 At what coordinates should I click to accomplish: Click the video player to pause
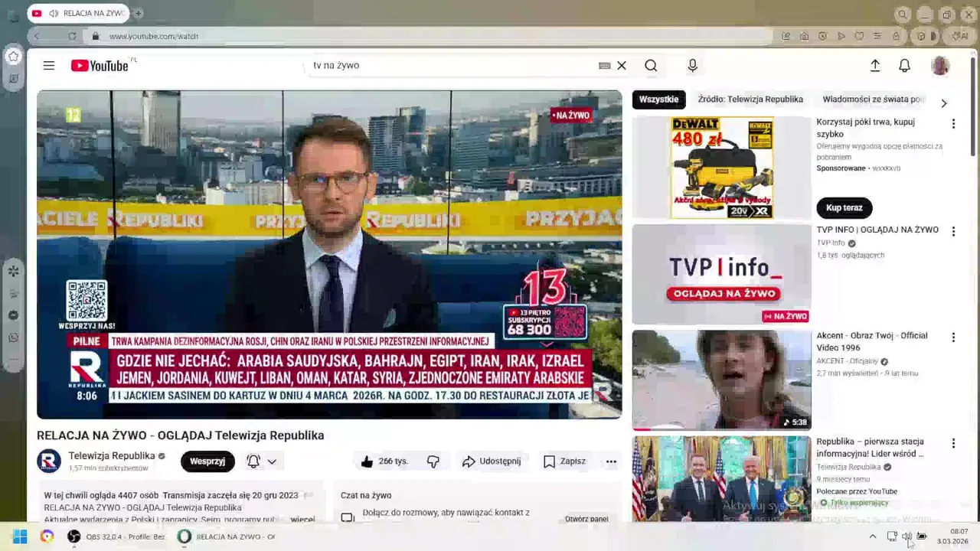329,254
